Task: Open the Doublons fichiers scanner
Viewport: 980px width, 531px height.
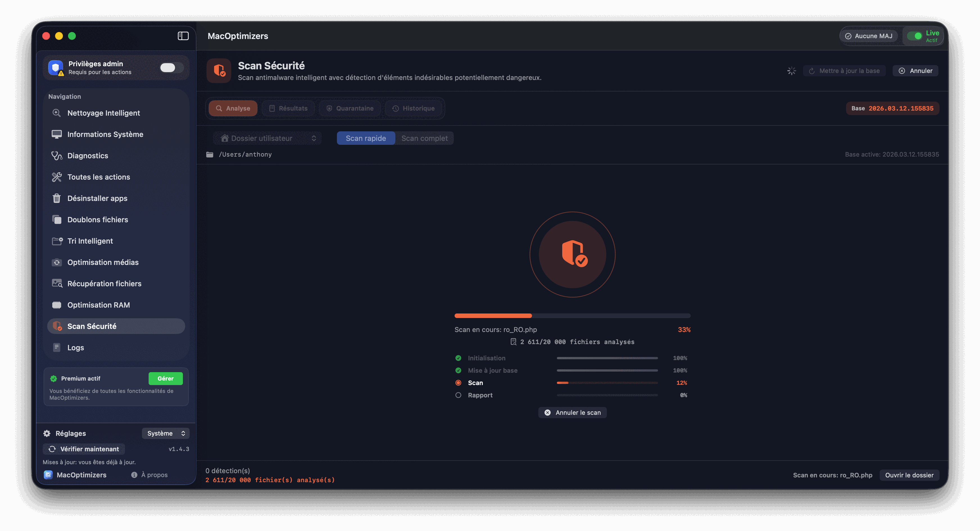Action: point(97,219)
